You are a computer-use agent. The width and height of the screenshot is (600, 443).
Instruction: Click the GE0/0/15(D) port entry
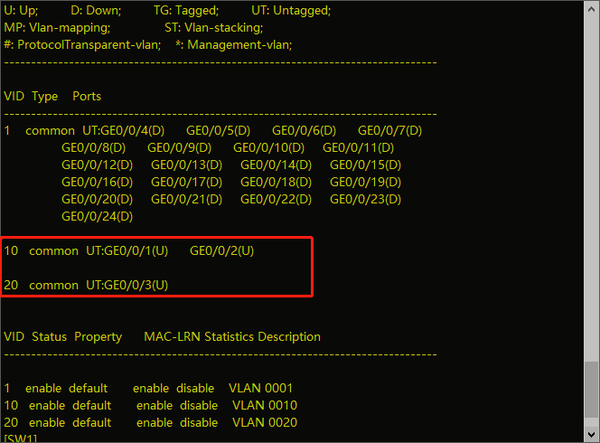pos(365,165)
